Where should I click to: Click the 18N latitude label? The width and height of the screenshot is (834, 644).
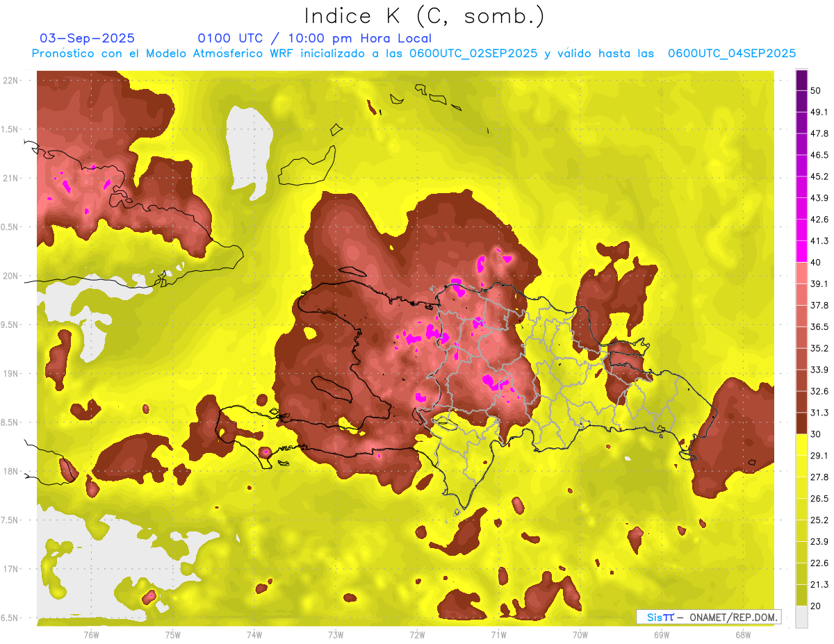(x=11, y=472)
